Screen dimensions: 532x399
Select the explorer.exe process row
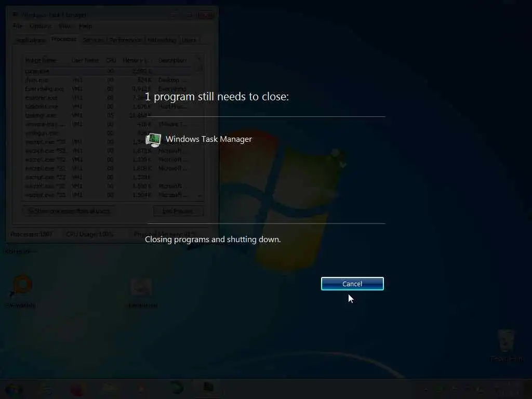pos(108,98)
